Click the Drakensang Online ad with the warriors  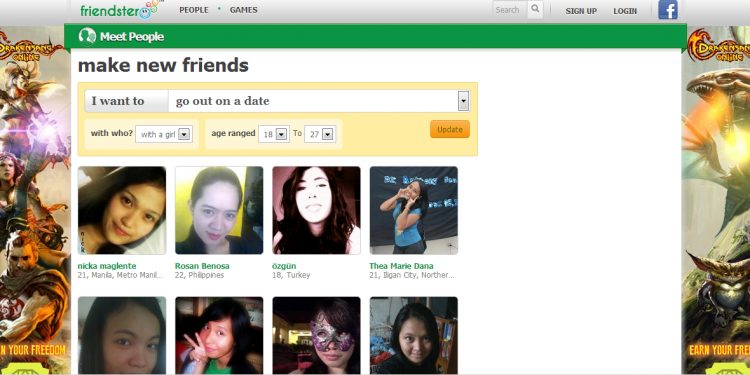click(x=34, y=201)
